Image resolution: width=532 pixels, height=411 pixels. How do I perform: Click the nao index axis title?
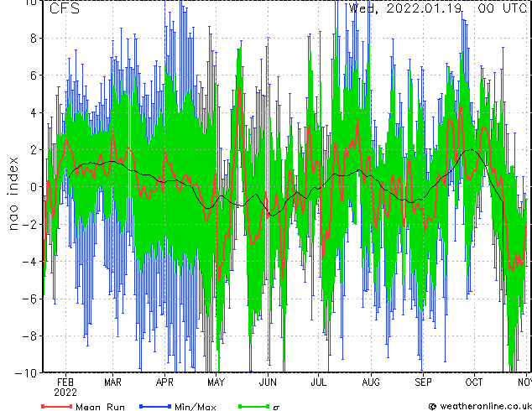[13, 194]
